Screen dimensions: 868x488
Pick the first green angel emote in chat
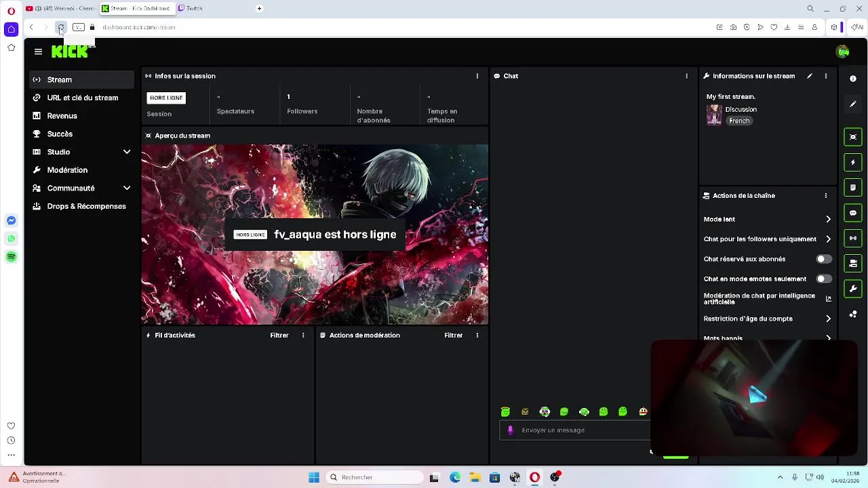tap(505, 411)
